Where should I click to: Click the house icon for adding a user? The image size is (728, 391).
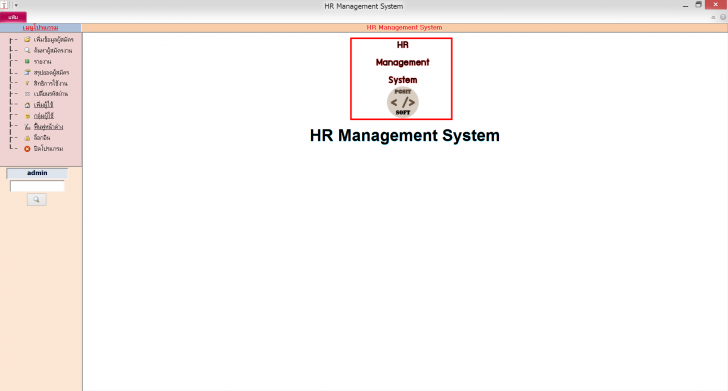[x=27, y=105]
